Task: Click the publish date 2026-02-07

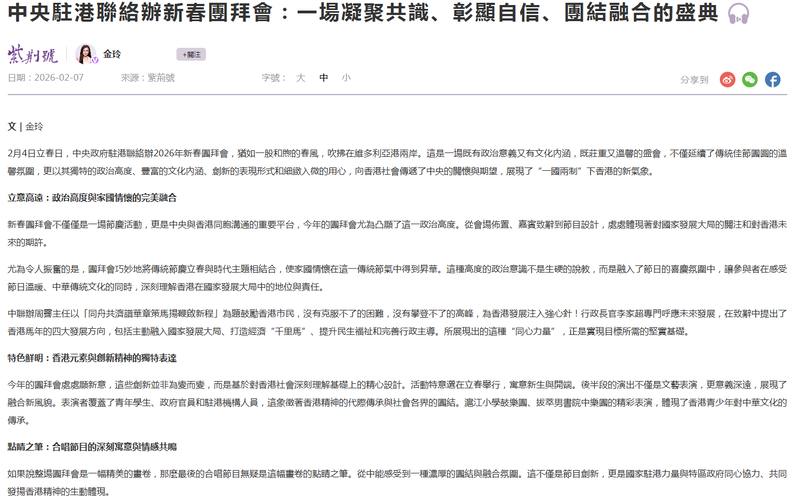Action: pyautogui.click(x=60, y=77)
